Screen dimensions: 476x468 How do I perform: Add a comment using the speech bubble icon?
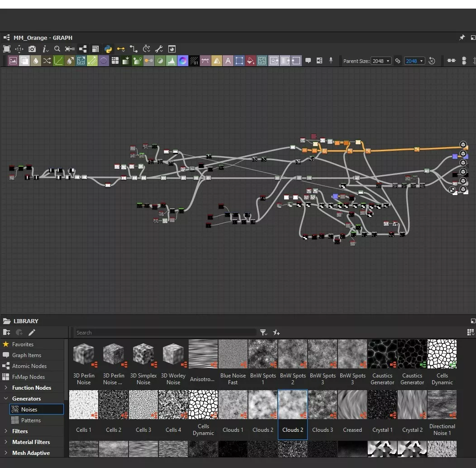pos(308,61)
